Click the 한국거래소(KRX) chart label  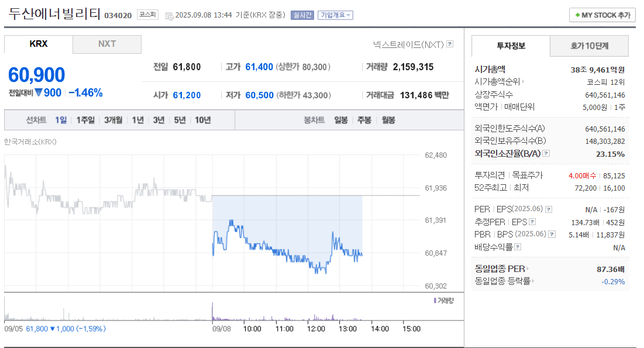click(x=30, y=142)
